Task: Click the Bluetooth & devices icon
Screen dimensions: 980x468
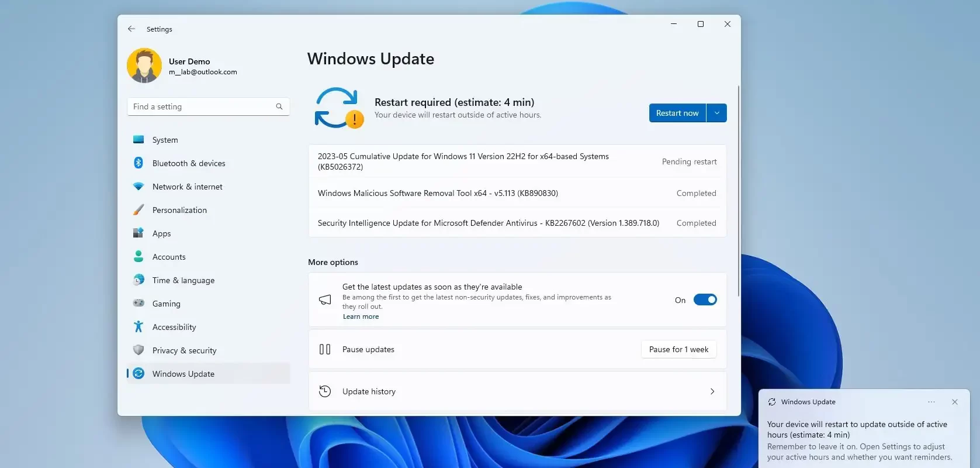Action: [x=138, y=163]
